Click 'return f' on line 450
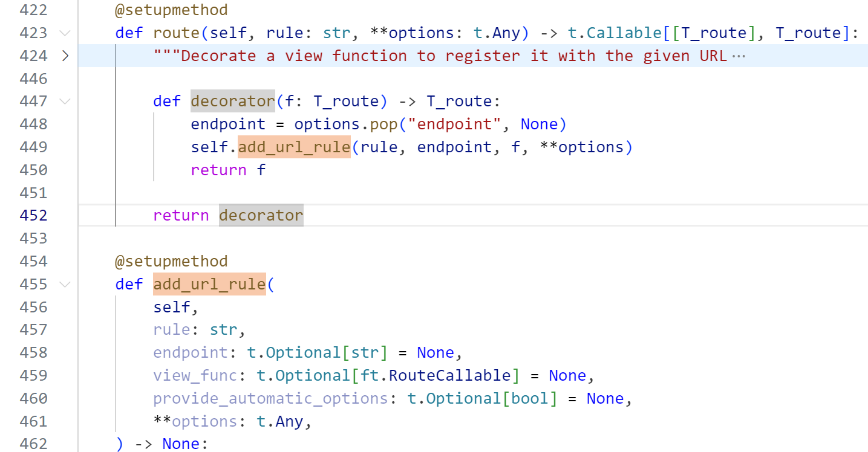 point(228,170)
